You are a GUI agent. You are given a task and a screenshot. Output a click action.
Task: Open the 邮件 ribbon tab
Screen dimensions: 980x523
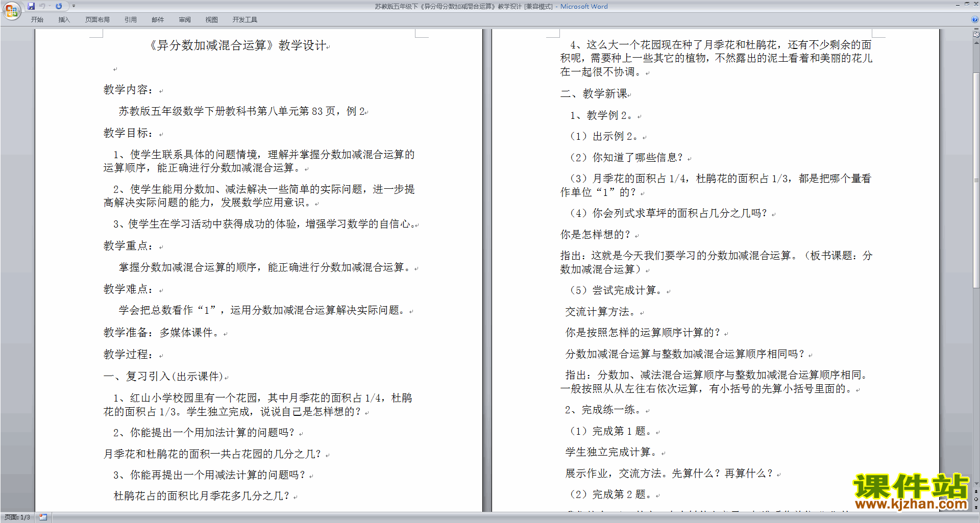click(x=158, y=20)
